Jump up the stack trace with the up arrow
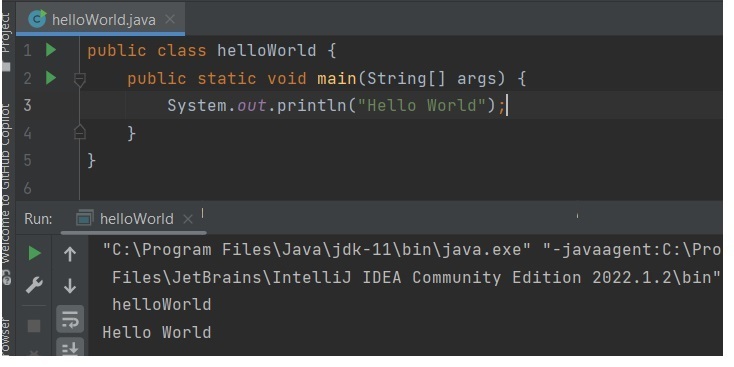Image resolution: width=734 pixels, height=367 pixels. point(70,254)
